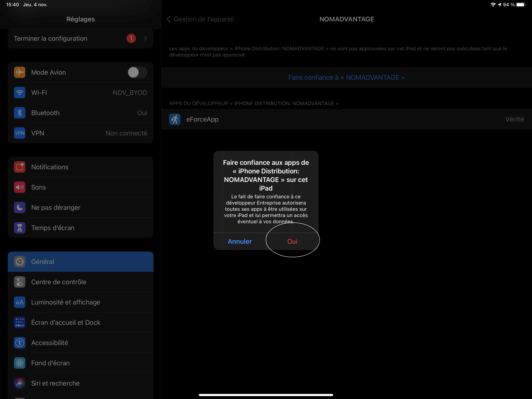The height and width of the screenshot is (399, 532).
Task: Open Terminer la configuration
Action: tap(81, 39)
